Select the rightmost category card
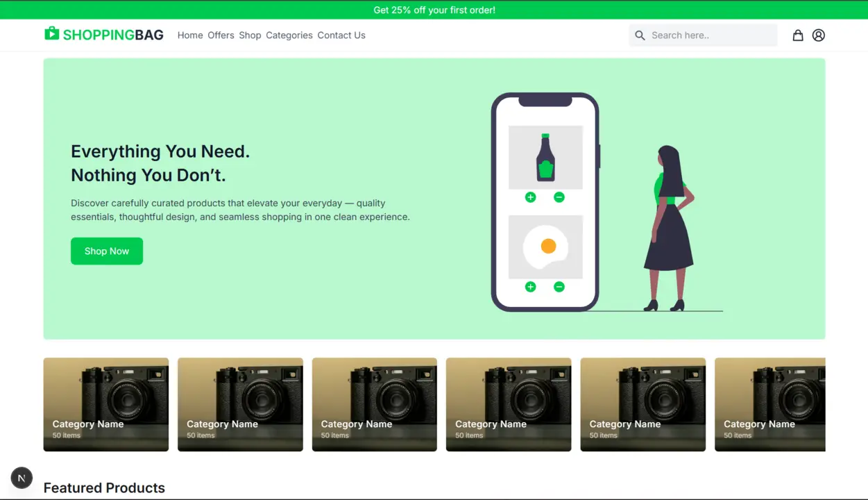 770,404
